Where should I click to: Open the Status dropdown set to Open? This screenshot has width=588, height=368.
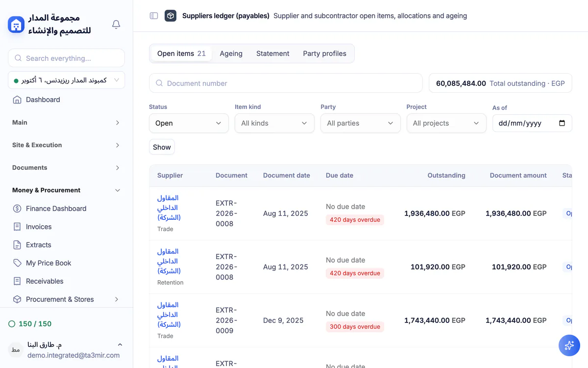pos(189,123)
